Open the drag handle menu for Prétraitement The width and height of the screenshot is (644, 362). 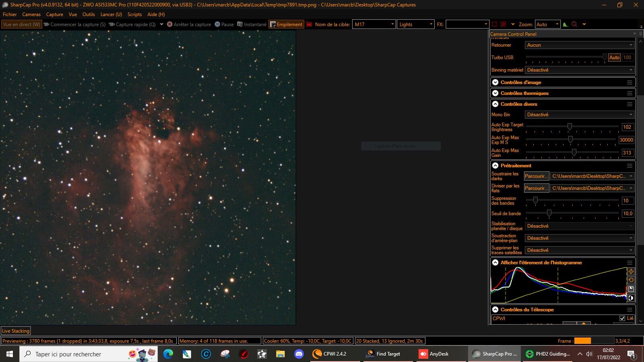pos(630,166)
